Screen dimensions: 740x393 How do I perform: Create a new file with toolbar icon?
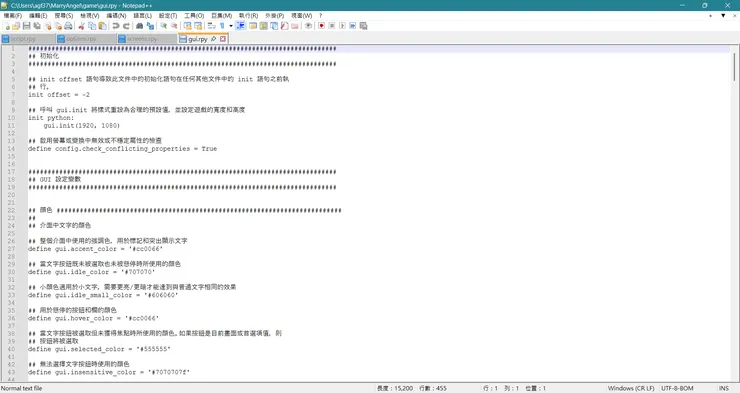(6, 26)
